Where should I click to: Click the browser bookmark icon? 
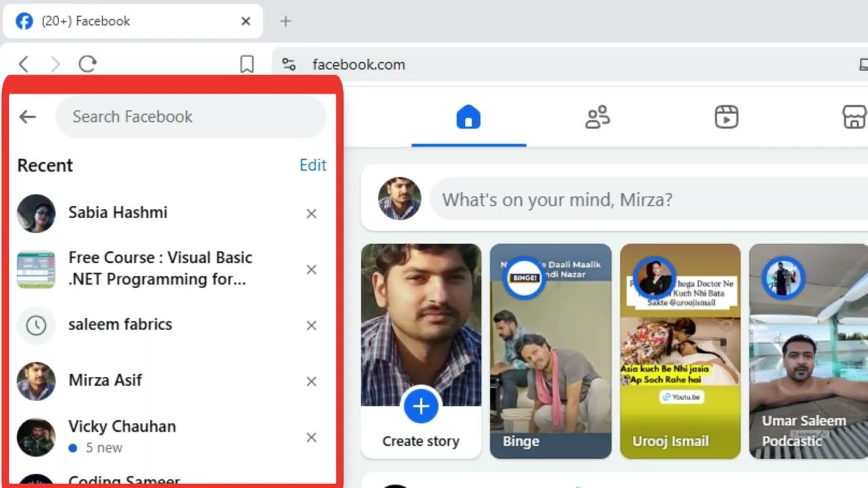[x=247, y=64]
